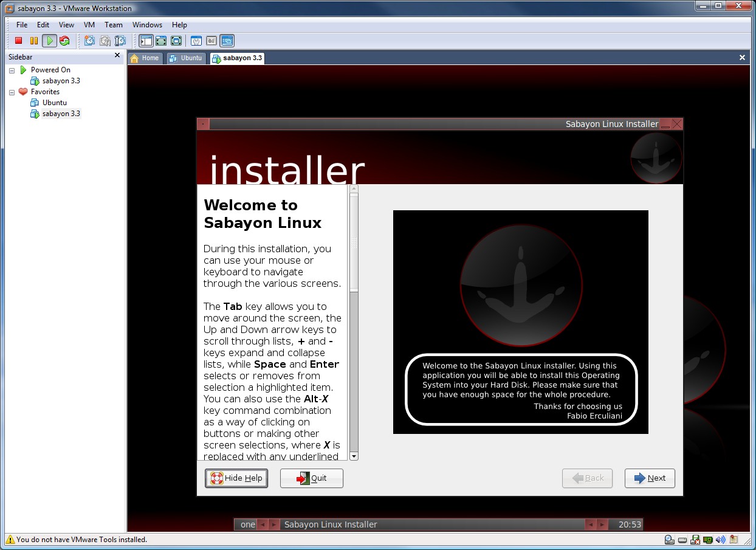The height and width of the screenshot is (550, 756).
Task: Open the Team menu
Action: tap(114, 25)
